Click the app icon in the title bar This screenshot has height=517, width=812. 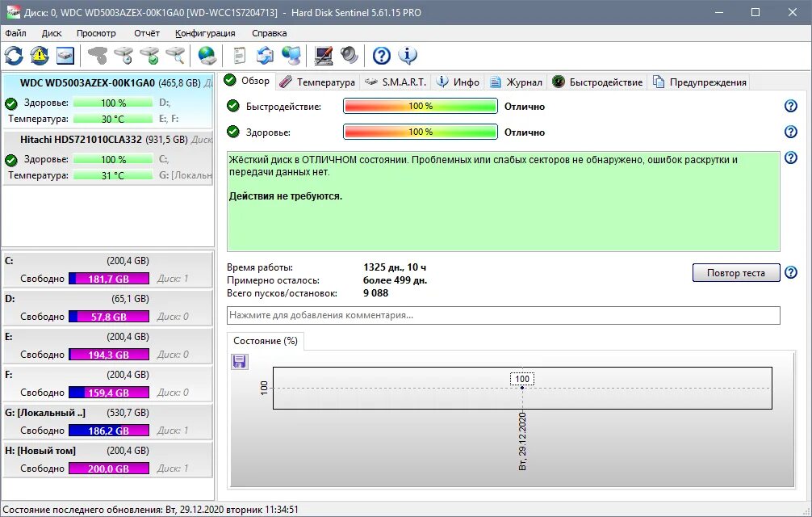pos(14,12)
